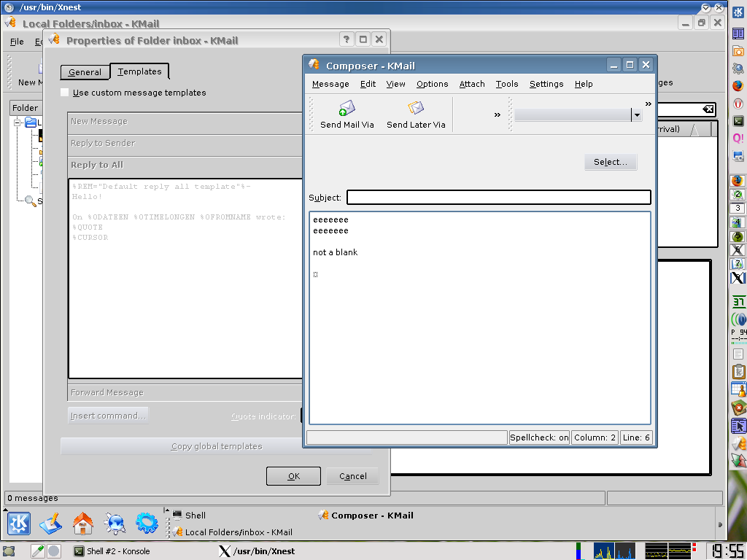Collapse the Local Folders tree node
747x560 pixels.
[x=18, y=122]
